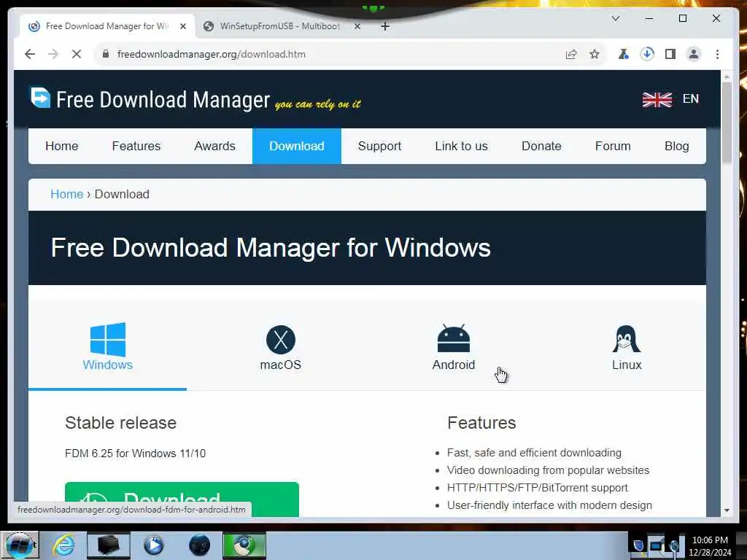Switch to Free Download Manager browser tab
The image size is (747, 560).
(107, 26)
